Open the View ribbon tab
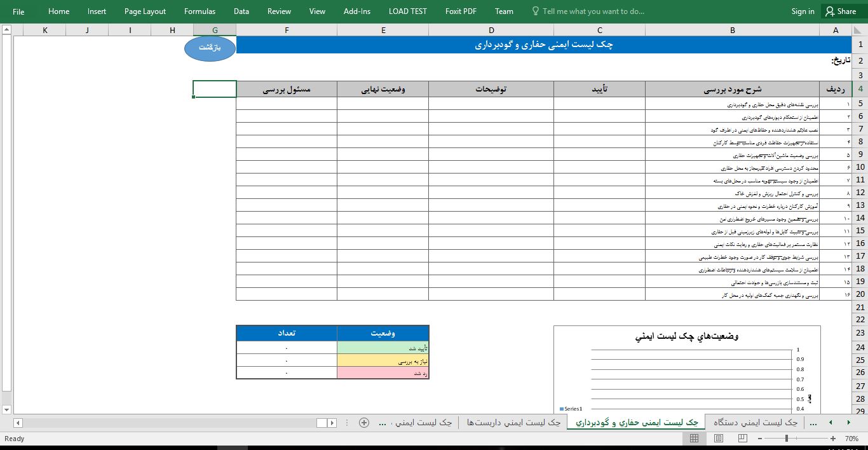Screen dimensions: 868x450 317,11
